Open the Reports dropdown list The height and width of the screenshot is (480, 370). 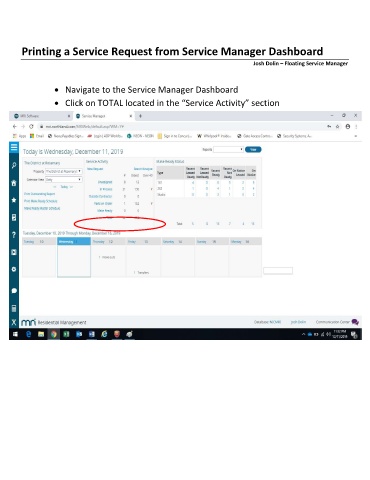(x=228, y=149)
